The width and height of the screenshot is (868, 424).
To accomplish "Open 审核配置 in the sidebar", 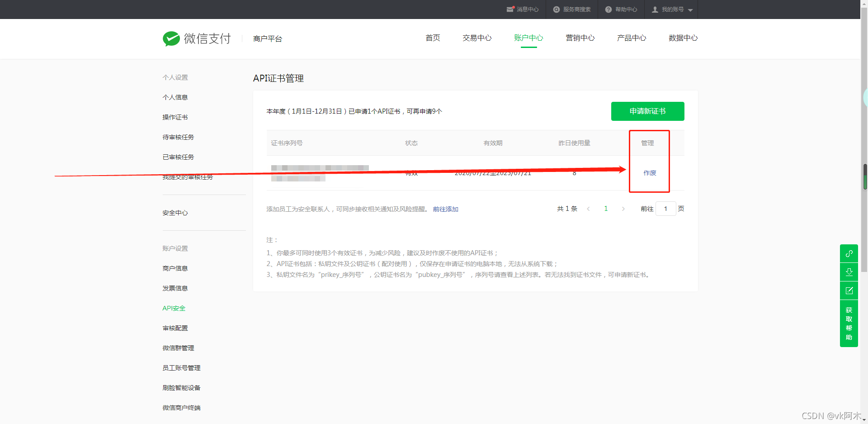I will pos(175,328).
